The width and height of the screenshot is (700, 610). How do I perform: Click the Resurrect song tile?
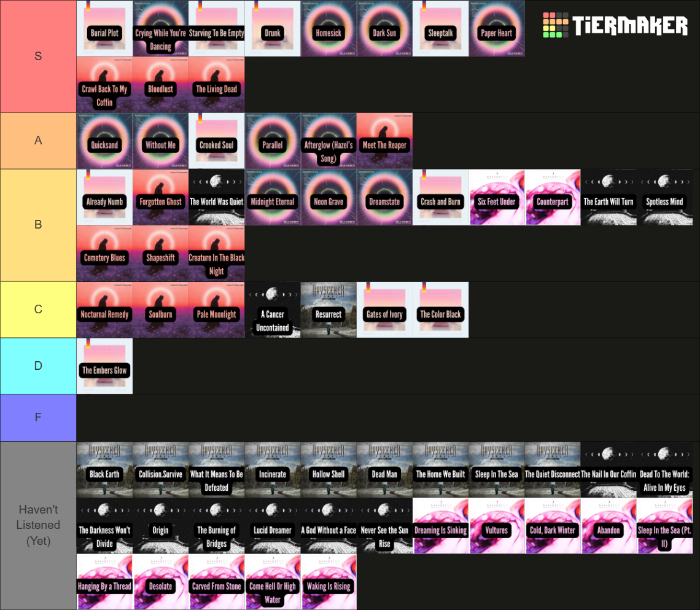coord(329,310)
